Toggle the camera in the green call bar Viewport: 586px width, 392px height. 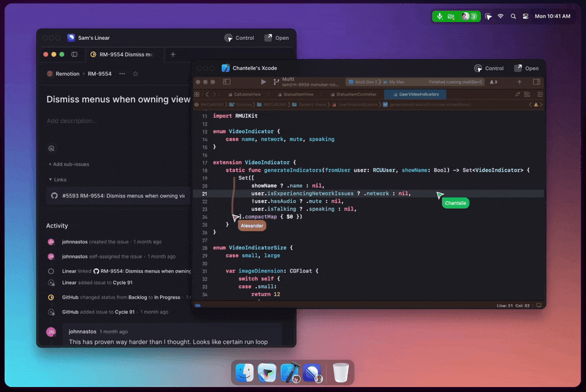coord(451,16)
